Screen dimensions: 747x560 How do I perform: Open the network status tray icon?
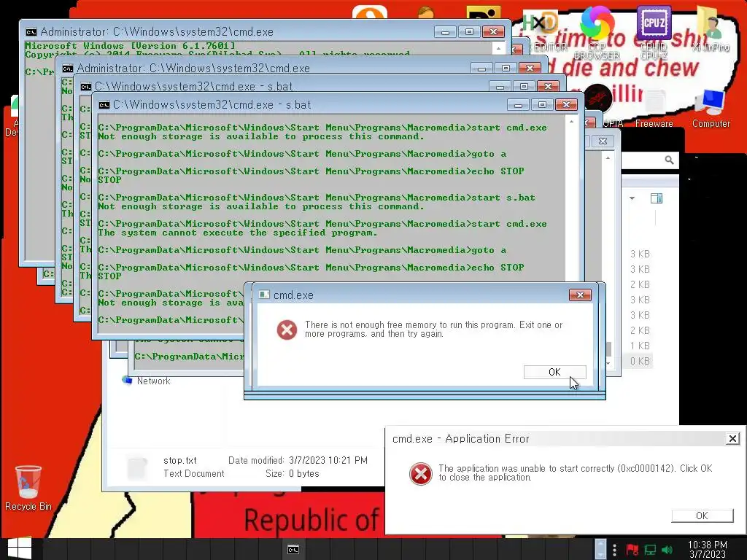650,550
